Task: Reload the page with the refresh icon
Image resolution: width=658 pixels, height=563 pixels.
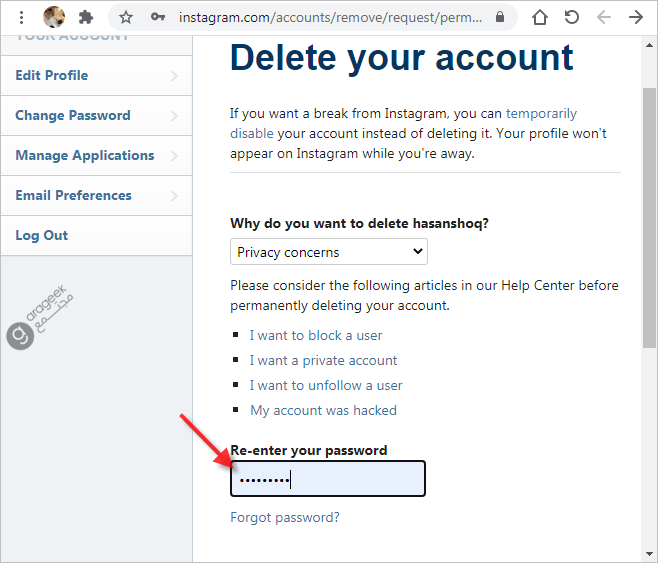Action: (x=572, y=17)
